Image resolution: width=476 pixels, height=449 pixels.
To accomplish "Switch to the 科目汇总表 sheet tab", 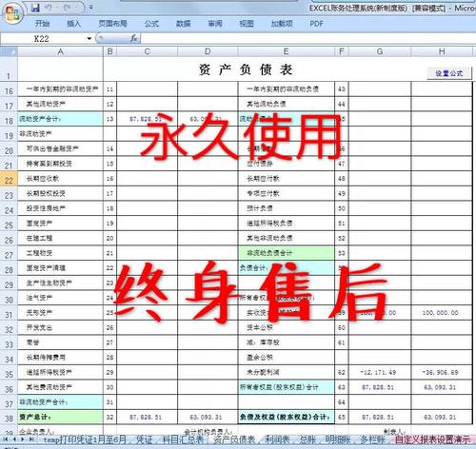I will pos(183,439).
